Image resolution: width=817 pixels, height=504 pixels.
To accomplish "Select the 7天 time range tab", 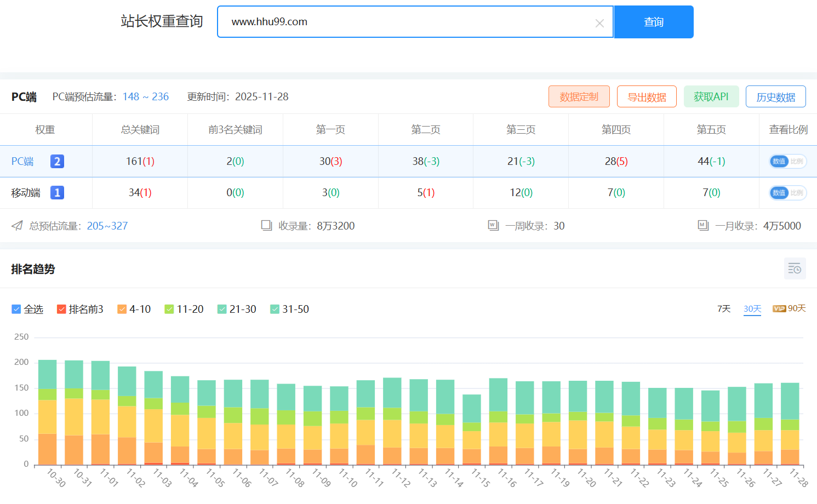I will point(724,309).
